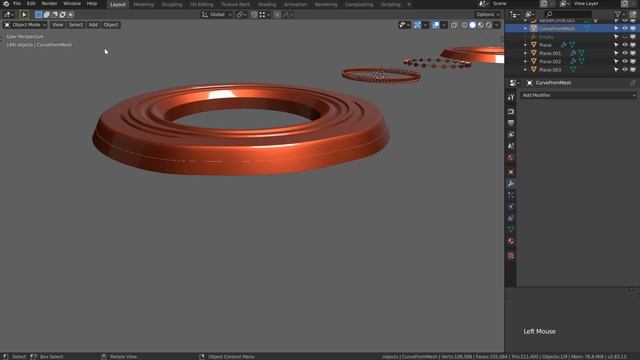
Task: Open the Render properties tab
Action: (511, 111)
